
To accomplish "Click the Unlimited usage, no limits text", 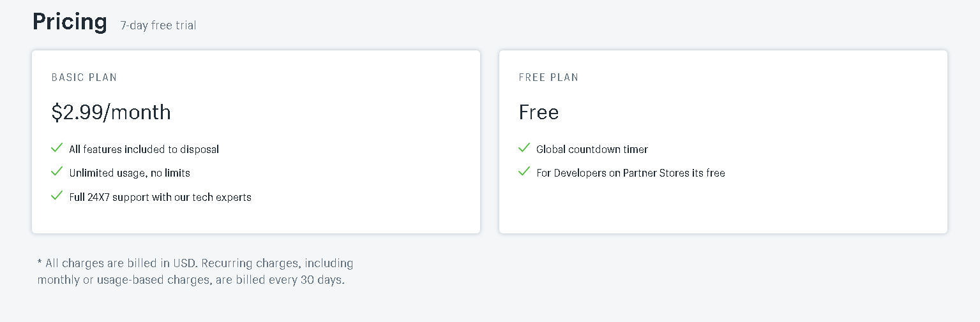I will click(x=130, y=173).
